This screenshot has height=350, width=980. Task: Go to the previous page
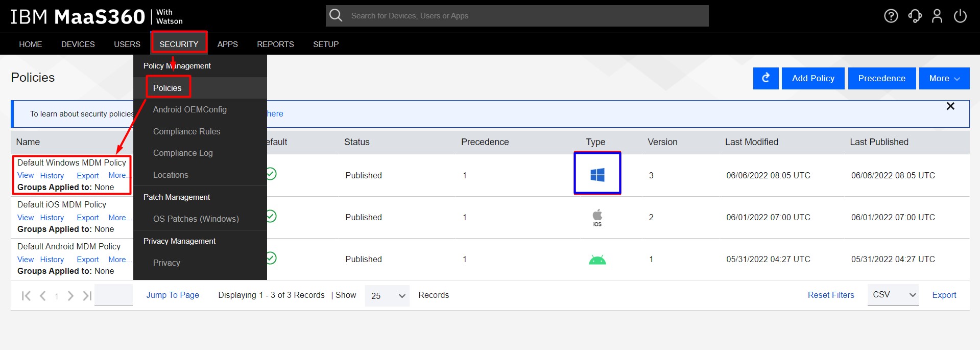[x=43, y=295]
